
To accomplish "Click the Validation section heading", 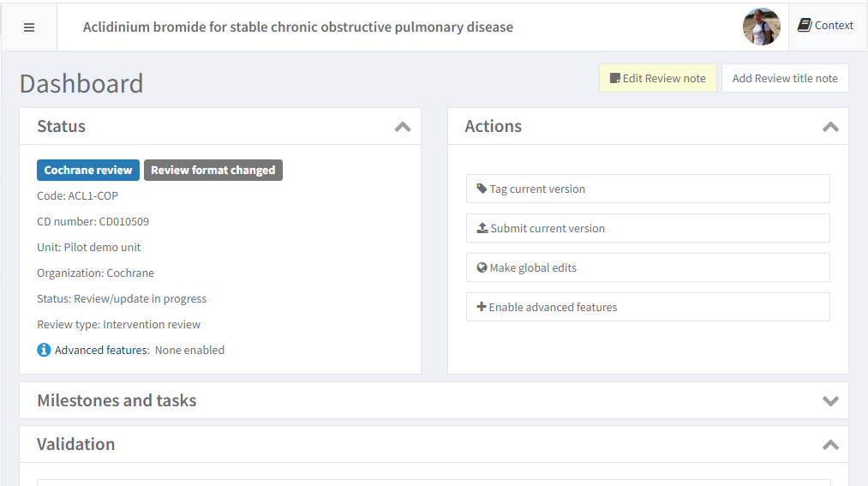I will point(75,444).
